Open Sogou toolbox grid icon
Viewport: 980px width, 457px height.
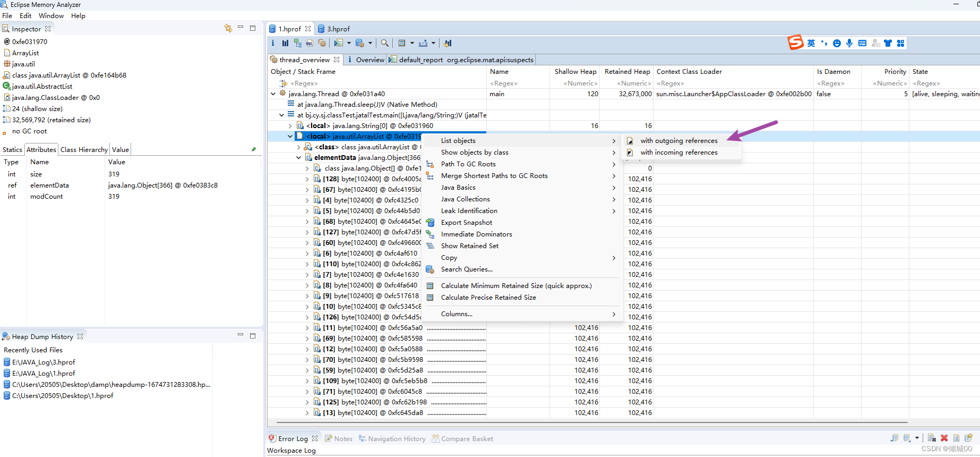pyautogui.click(x=900, y=43)
